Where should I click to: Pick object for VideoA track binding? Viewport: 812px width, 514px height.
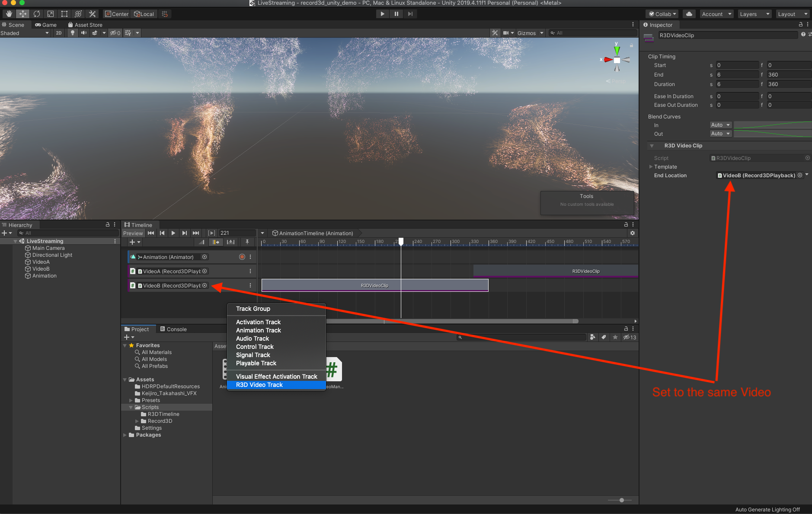[x=205, y=271]
